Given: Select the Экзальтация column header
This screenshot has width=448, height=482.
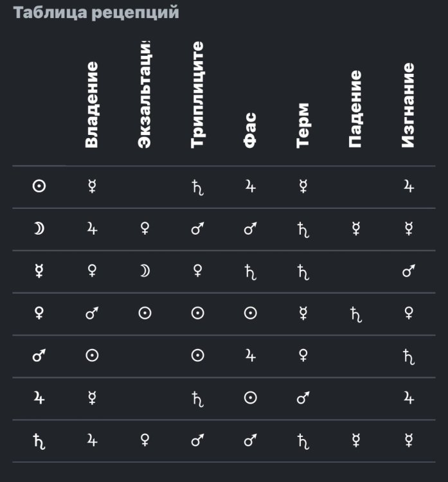Looking at the screenshot, I should [145, 94].
